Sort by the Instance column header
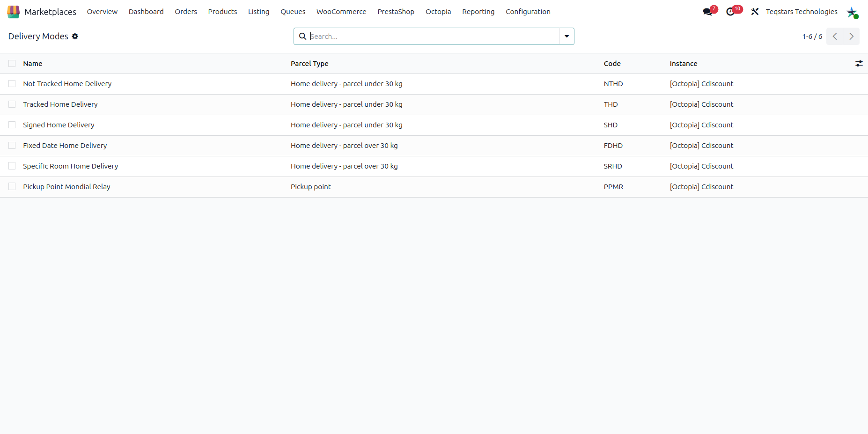 tap(684, 64)
